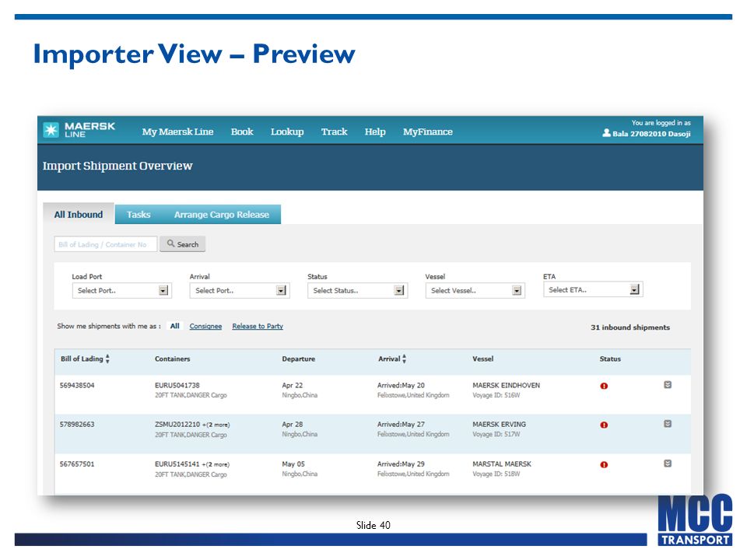Click the MCC Transport logo
The image size is (747, 560).
pos(695,520)
